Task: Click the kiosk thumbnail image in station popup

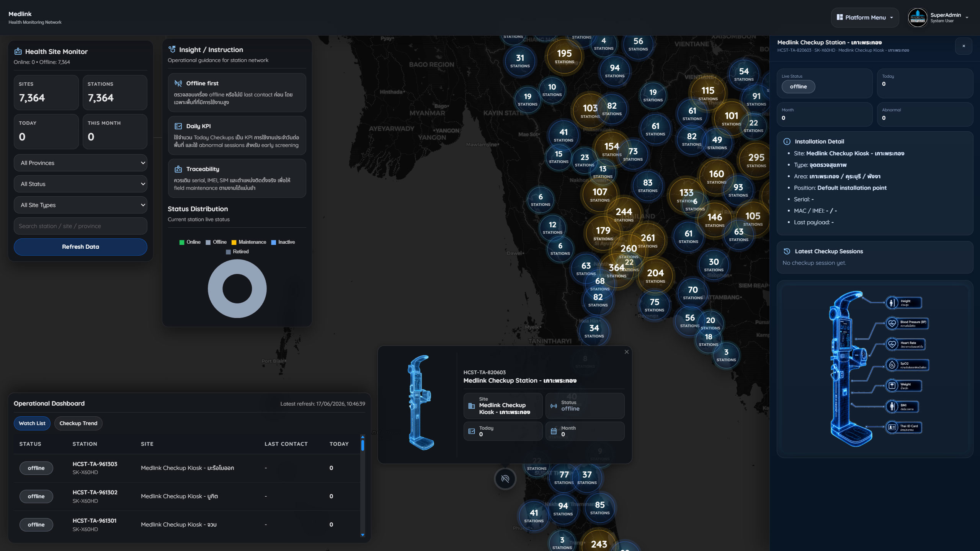Action: coord(421,403)
